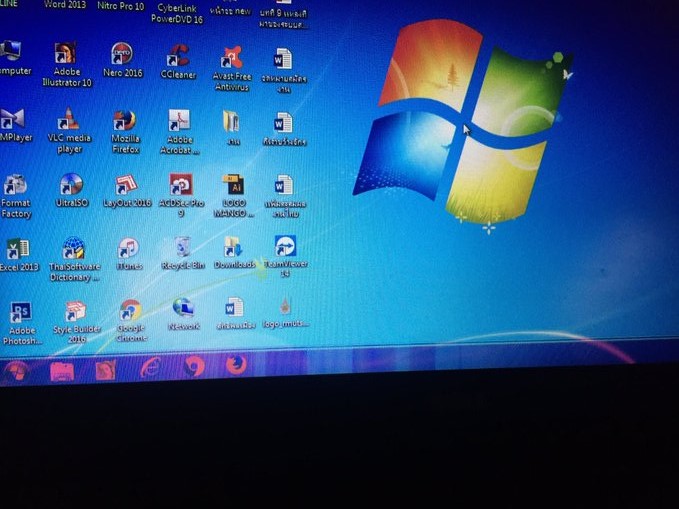This screenshot has width=679, height=509.
Task: Select the Style Builder 2016 icon
Action: point(75,311)
